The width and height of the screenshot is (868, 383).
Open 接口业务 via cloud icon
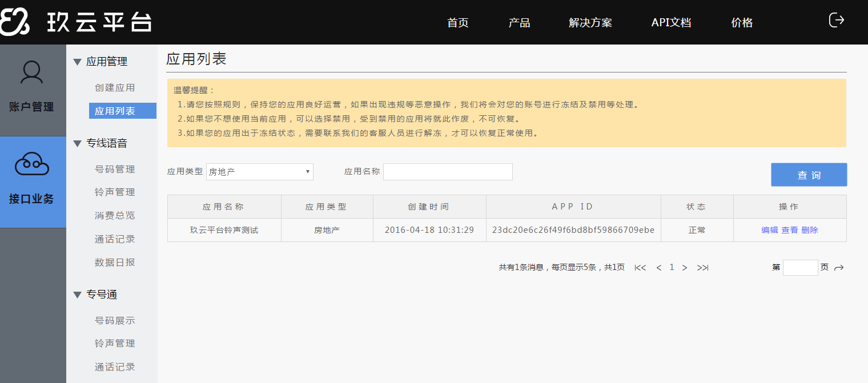pyautogui.click(x=32, y=164)
